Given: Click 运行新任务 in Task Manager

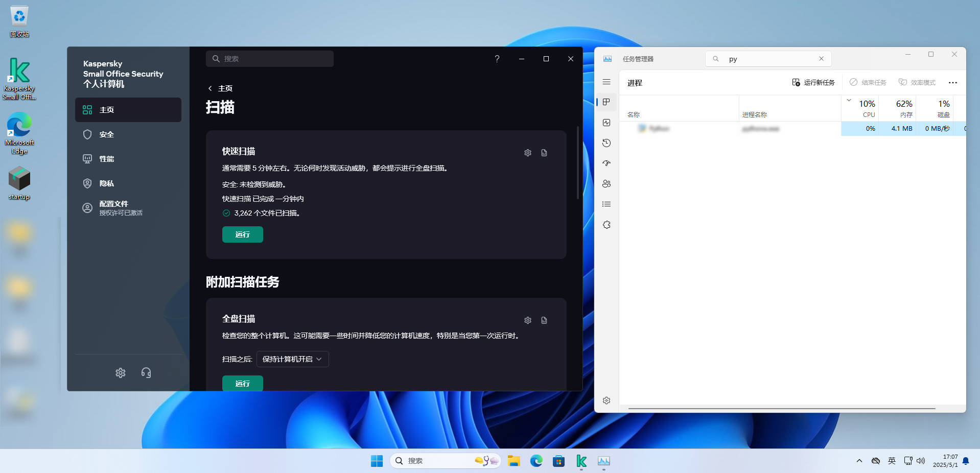Looking at the screenshot, I should click(813, 82).
